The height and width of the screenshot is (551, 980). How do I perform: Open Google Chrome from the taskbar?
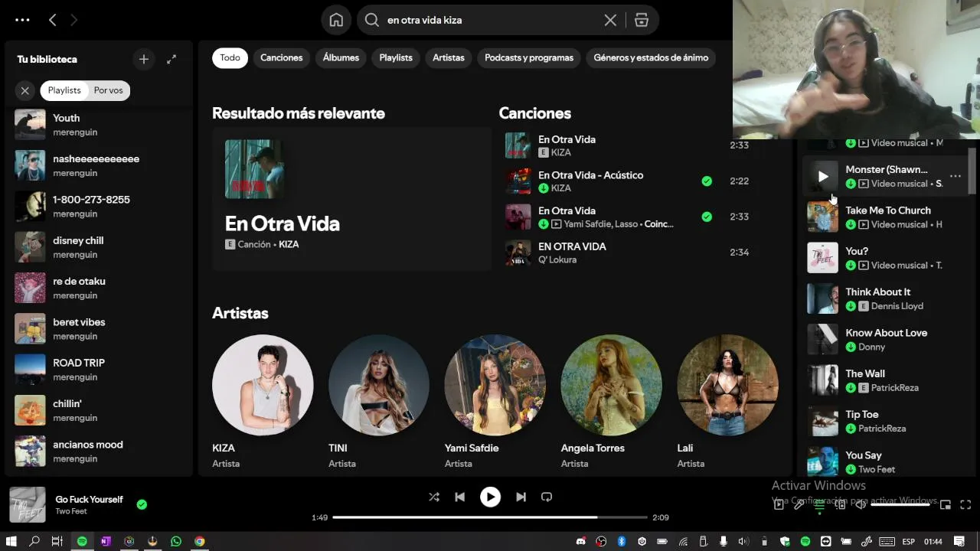[x=200, y=541]
